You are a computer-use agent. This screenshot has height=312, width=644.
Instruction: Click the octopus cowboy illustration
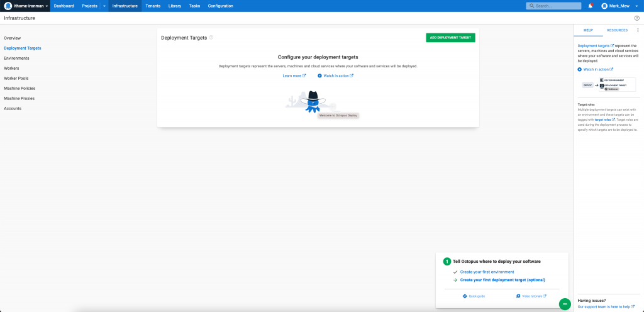point(313,101)
